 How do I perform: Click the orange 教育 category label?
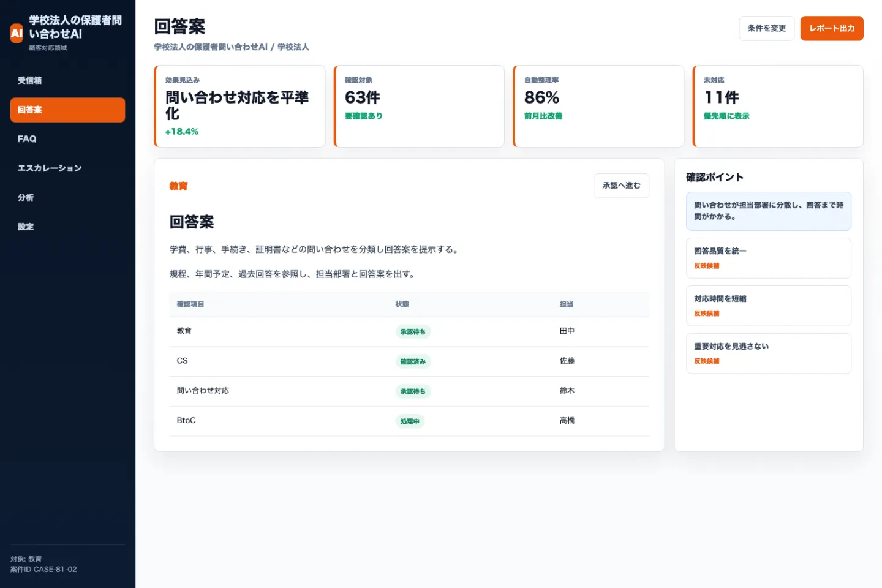178,186
